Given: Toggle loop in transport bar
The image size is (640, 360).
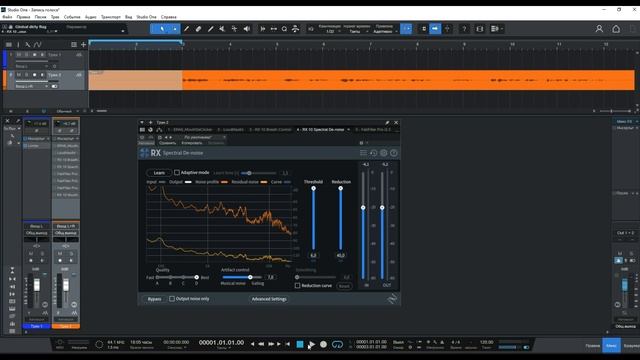Looking at the screenshot, I should pos(337,344).
